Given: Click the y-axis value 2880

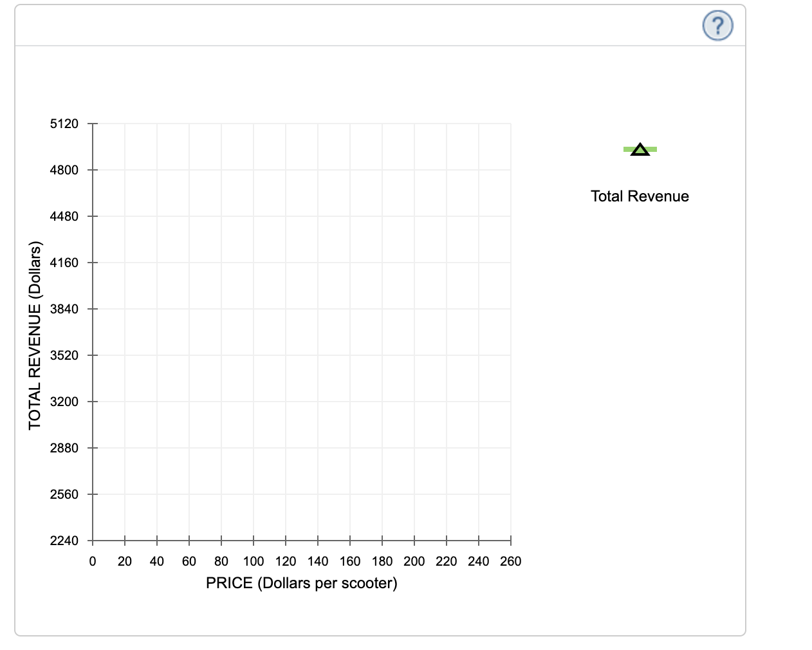Looking at the screenshot, I should (x=64, y=448).
